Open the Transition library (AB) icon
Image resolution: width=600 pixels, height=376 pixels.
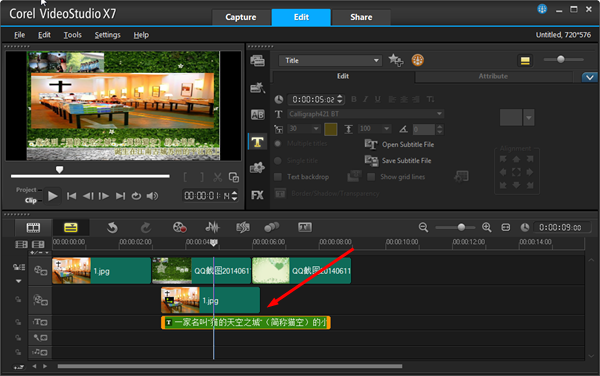click(x=257, y=114)
